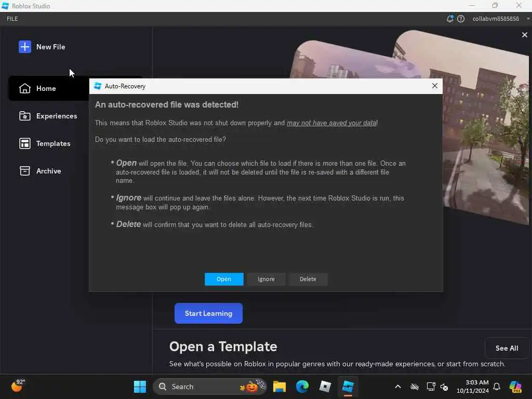Viewport: 532px width, 399px height.
Task: Open the Windows Start menu
Action: 140,387
